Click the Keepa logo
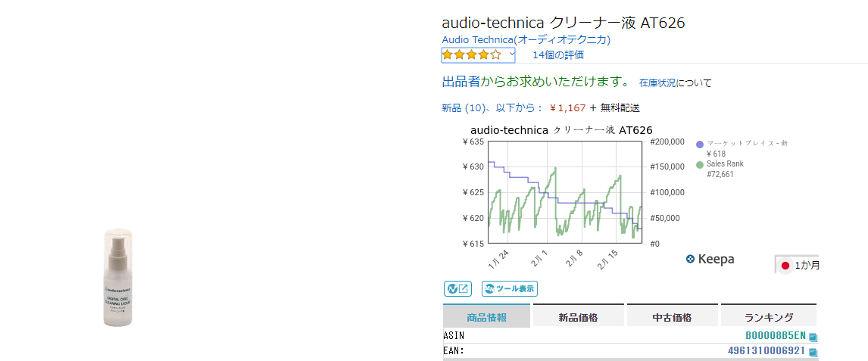 click(710, 259)
